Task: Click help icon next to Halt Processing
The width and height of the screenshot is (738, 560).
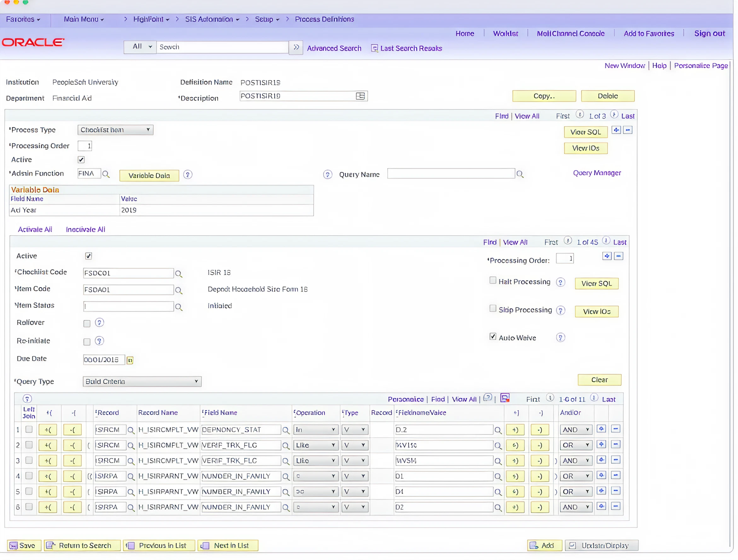Action: tap(560, 283)
